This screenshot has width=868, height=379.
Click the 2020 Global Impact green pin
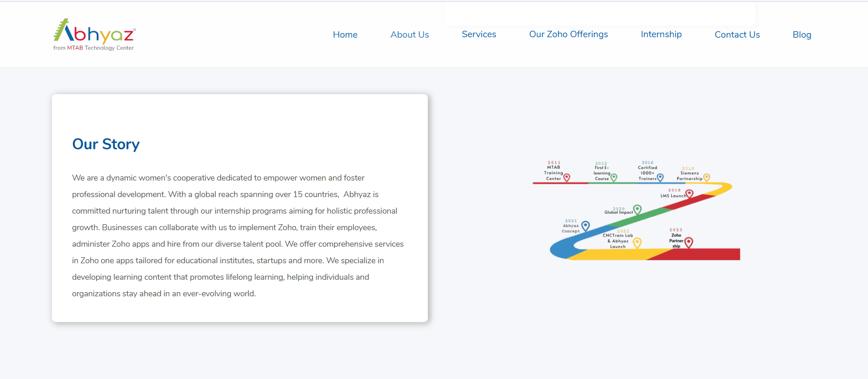pyautogui.click(x=637, y=209)
